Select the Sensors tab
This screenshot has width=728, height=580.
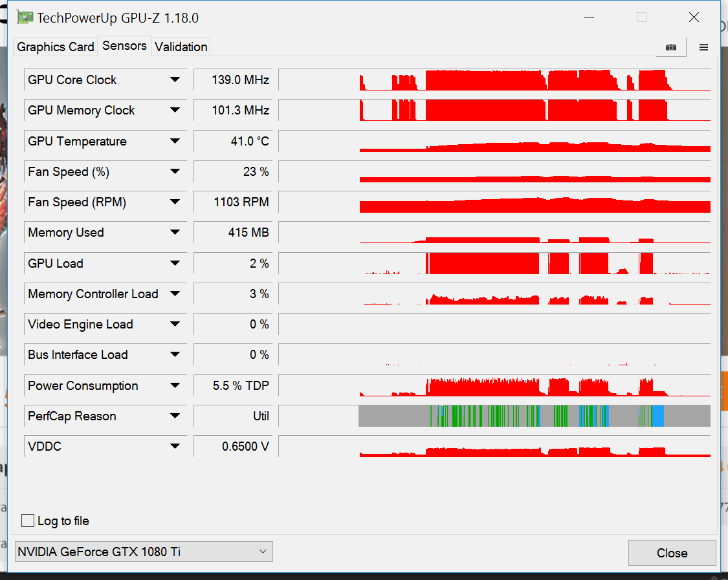[x=124, y=46]
